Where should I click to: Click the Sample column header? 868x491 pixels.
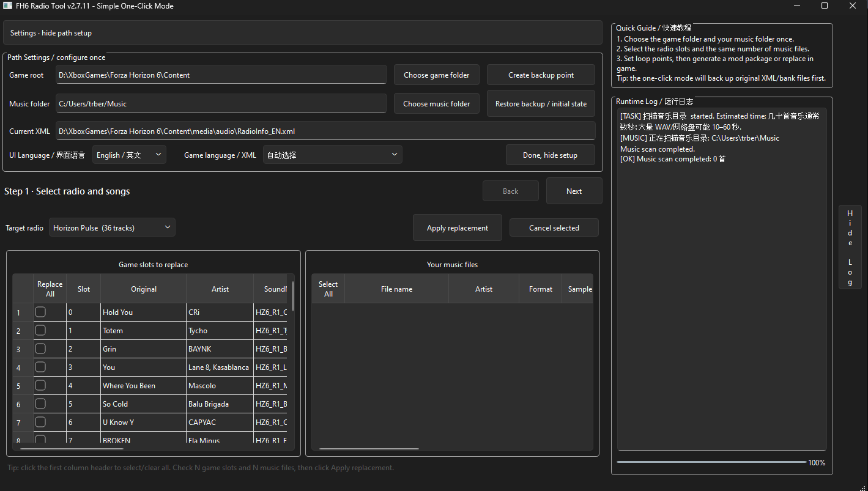coord(577,289)
